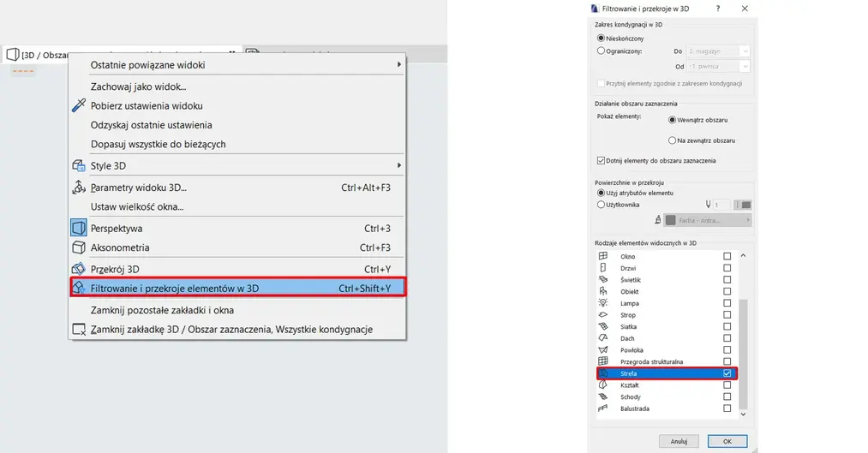Viewport: 868px width, 453px height.
Task: Click the 3D tab window icon
Action: pos(12,54)
